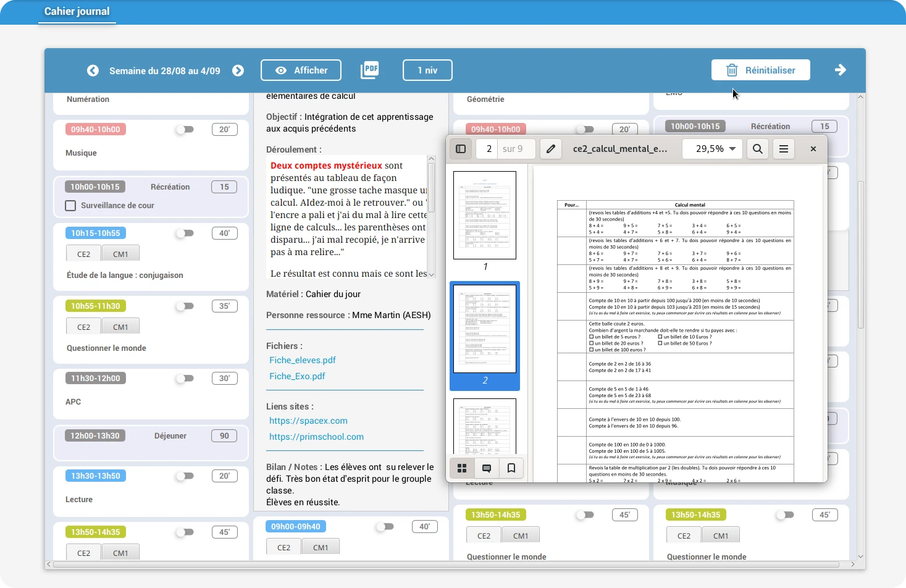Open the 29,5% zoom level dropdown

click(x=711, y=149)
